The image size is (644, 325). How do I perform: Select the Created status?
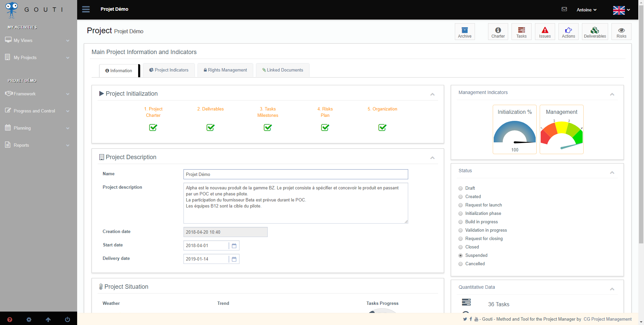461,197
